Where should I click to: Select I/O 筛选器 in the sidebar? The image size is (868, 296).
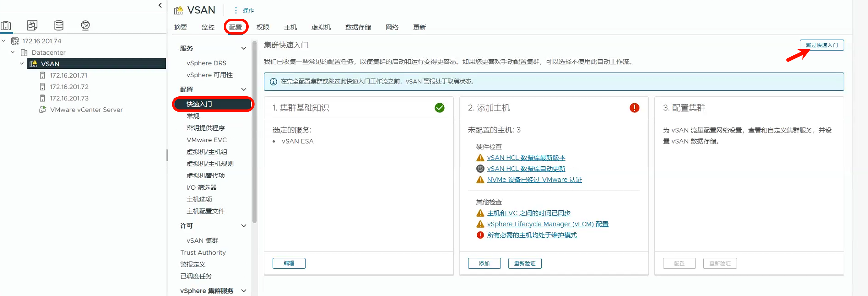pyautogui.click(x=202, y=187)
